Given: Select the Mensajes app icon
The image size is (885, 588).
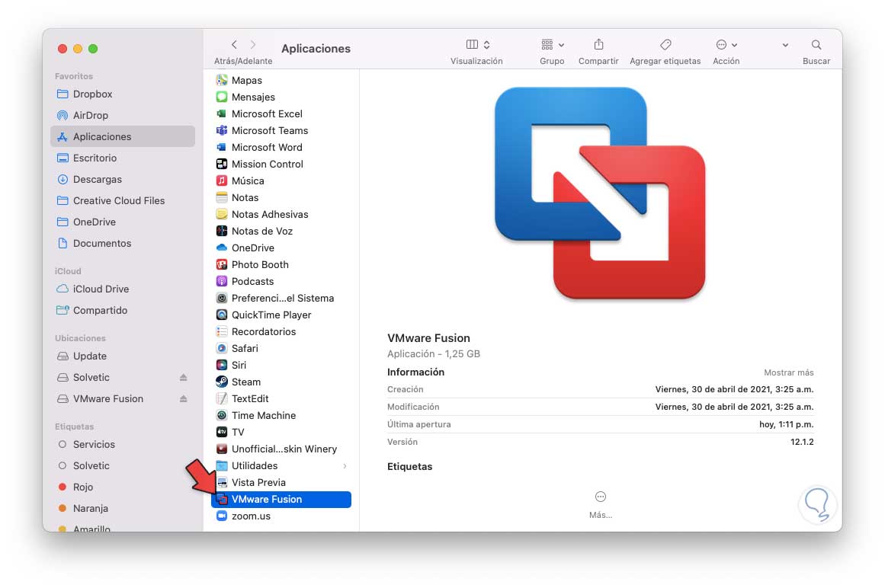Looking at the screenshot, I should tap(222, 97).
